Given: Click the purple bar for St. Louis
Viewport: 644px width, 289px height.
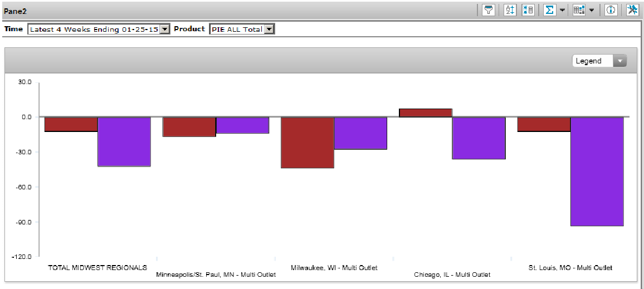Looking at the screenshot, I should [597, 171].
